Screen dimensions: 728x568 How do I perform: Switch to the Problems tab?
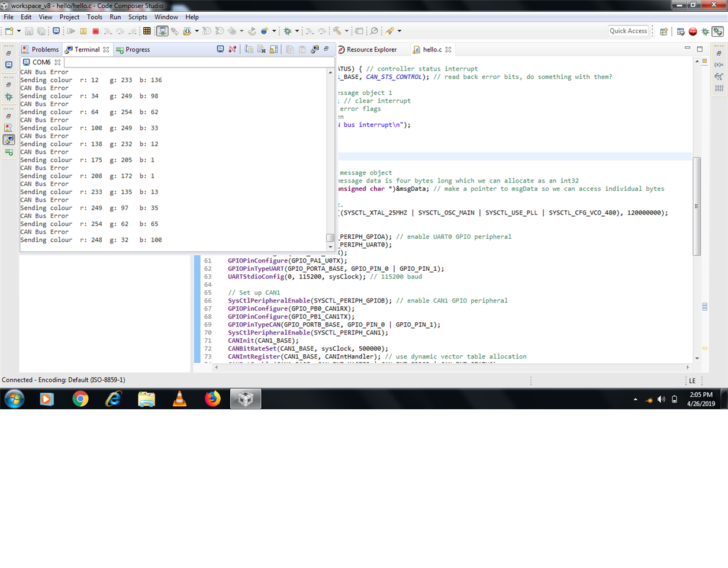pos(40,49)
